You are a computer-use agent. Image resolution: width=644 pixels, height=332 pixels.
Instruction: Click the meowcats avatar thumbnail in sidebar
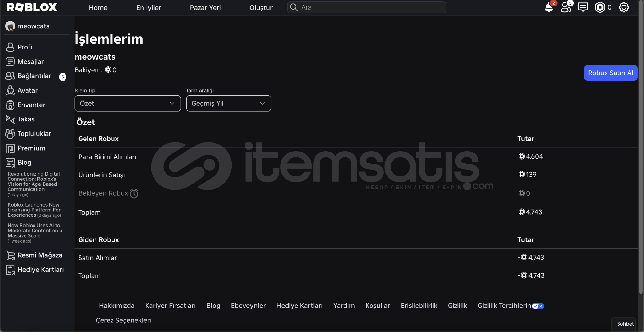pos(10,26)
